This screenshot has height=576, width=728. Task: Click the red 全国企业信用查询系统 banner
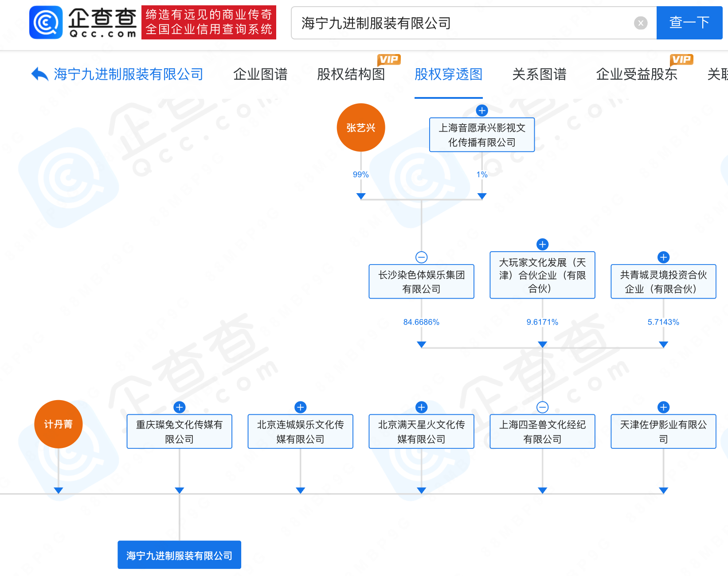coord(209,23)
